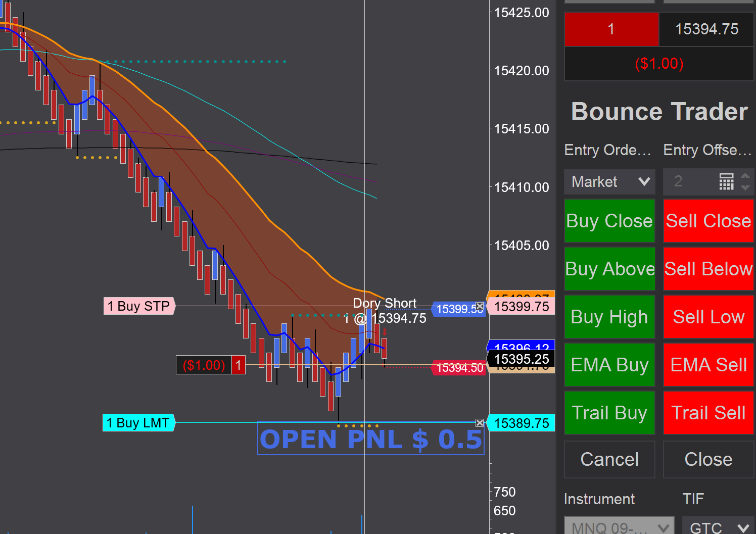Trigger the EMA Sell button
Viewport: 756px width, 534px height.
708,365
